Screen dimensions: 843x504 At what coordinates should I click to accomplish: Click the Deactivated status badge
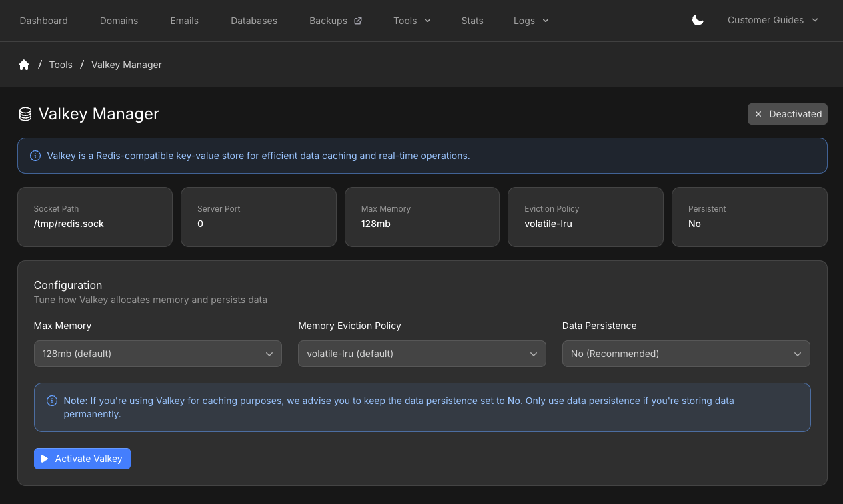coord(788,114)
